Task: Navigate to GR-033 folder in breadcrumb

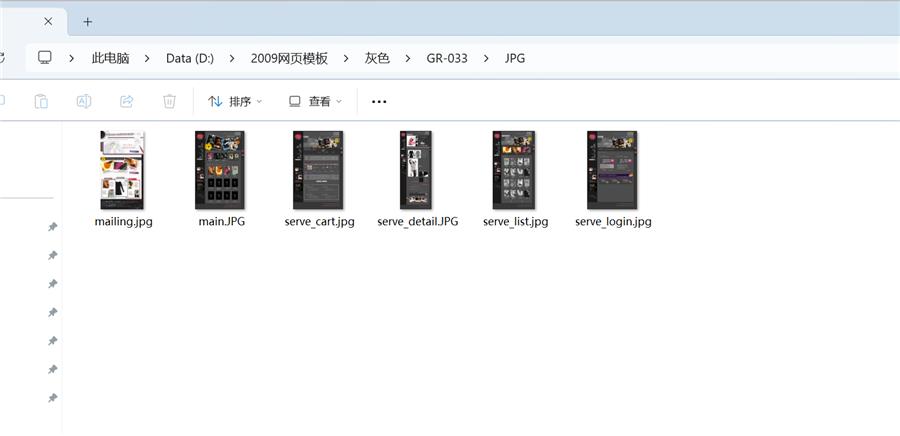Action: click(x=447, y=58)
